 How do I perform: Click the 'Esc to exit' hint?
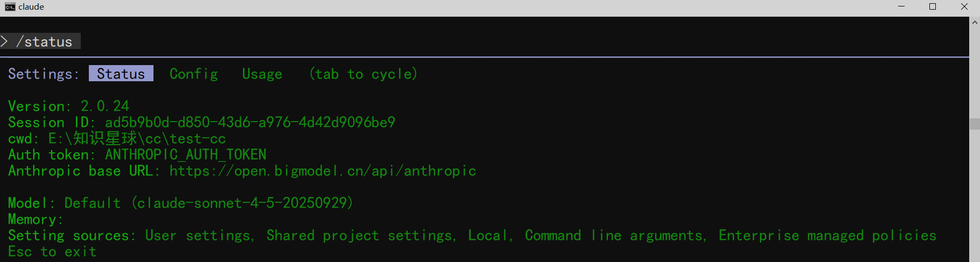tap(52, 252)
